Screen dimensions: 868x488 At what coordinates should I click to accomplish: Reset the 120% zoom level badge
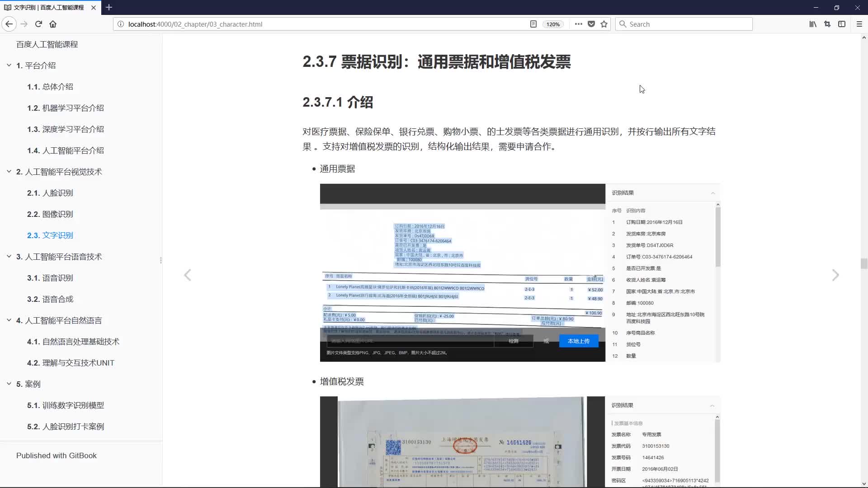tap(553, 24)
